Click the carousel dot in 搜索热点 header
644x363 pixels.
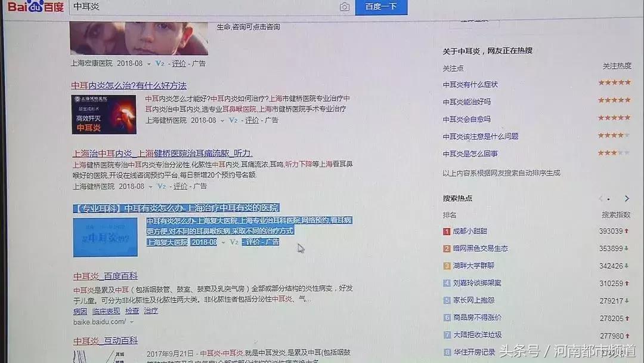click(608, 199)
